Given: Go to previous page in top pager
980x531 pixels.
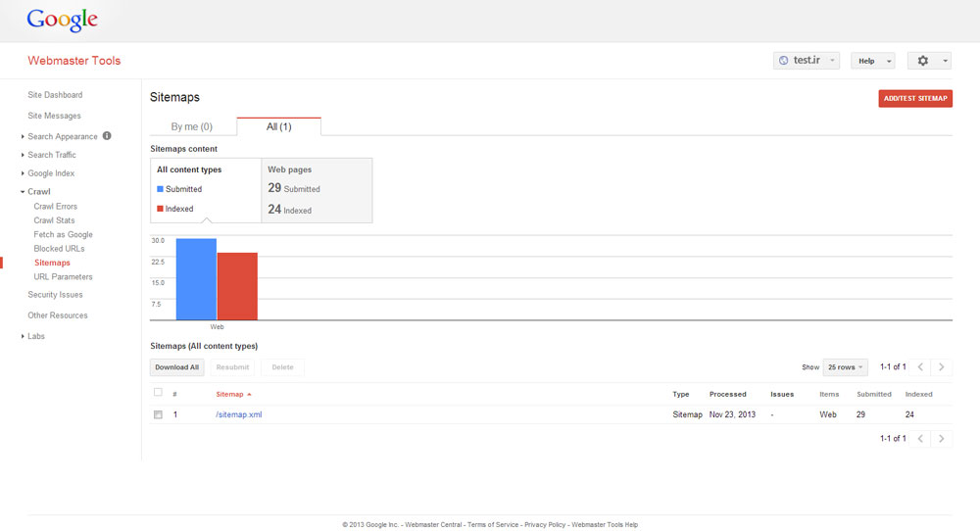Looking at the screenshot, I should click(x=920, y=367).
